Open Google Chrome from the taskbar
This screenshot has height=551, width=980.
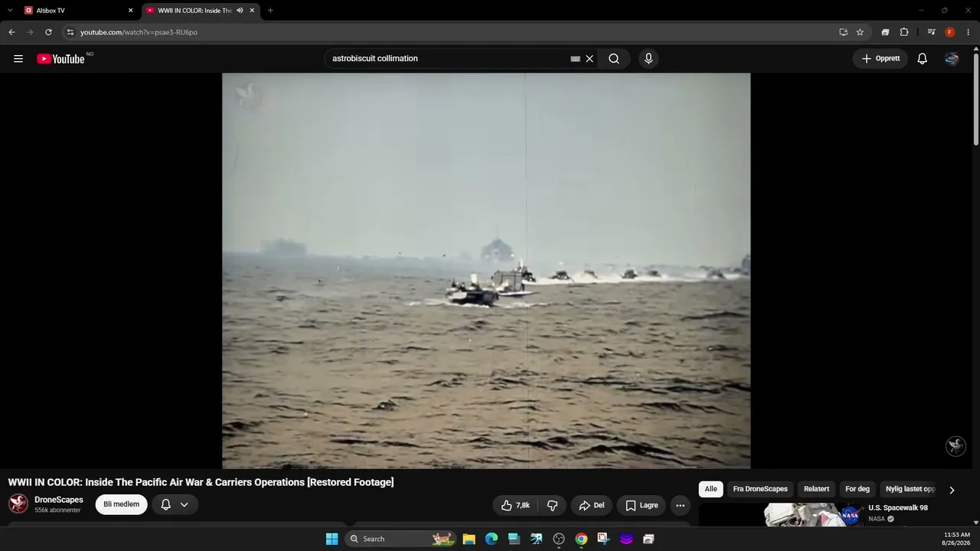pyautogui.click(x=581, y=539)
